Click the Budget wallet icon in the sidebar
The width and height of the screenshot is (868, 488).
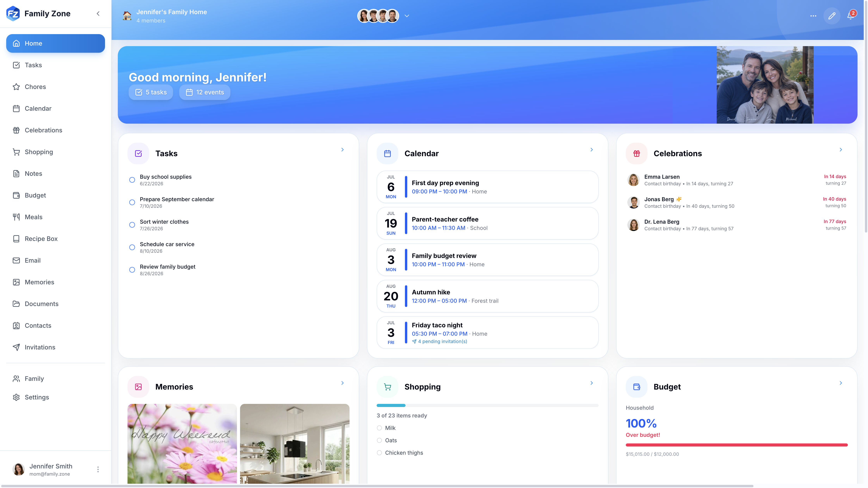point(16,196)
